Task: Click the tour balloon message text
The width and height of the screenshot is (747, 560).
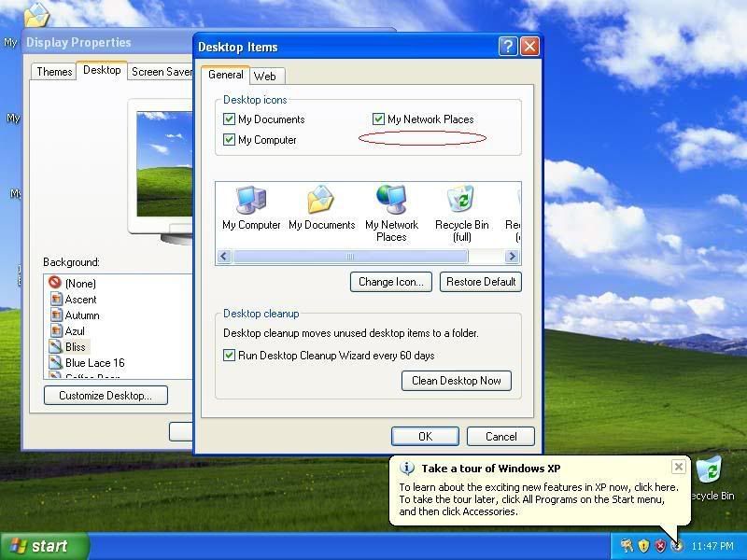Action: (538, 499)
